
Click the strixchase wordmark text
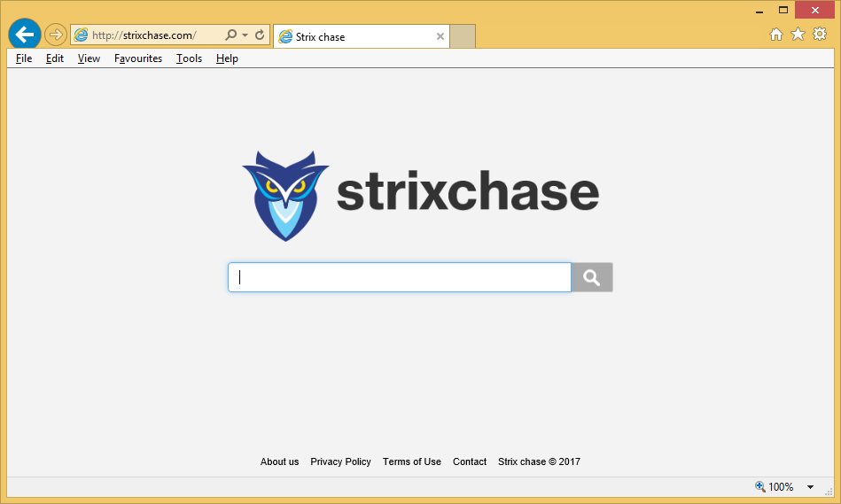(x=468, y=191)
